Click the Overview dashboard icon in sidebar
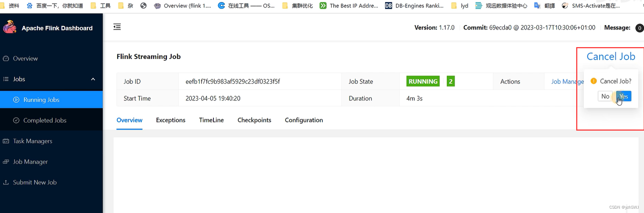The width and height of the screenshot is (644, 213). pyautogui.click(x=6, y=58)
